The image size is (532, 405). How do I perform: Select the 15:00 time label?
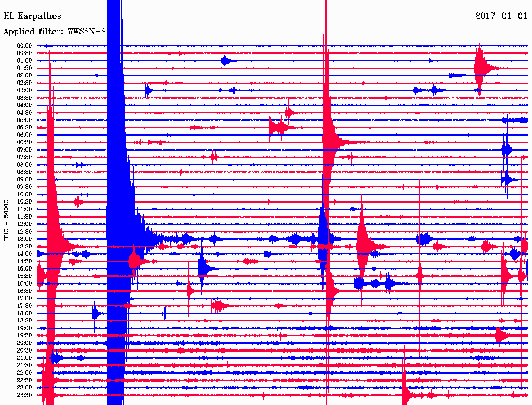tap(24, 268)
